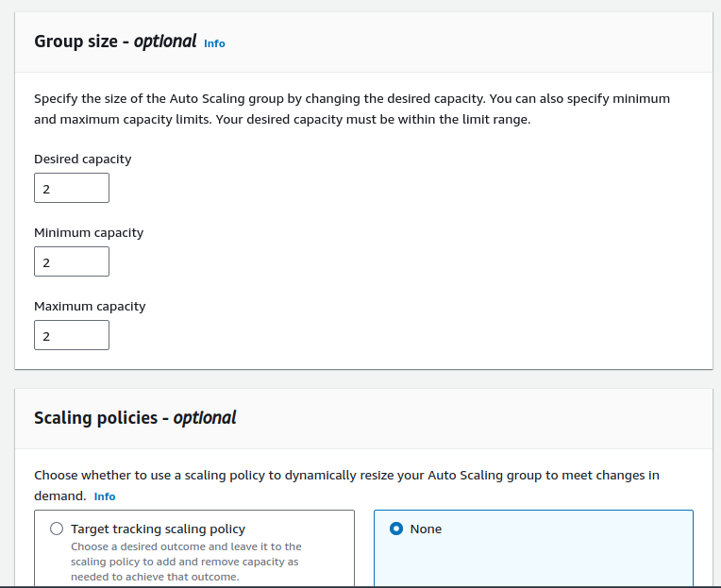
Task: Click the word optional in Scaling policies header
Action: pos(205,417)
